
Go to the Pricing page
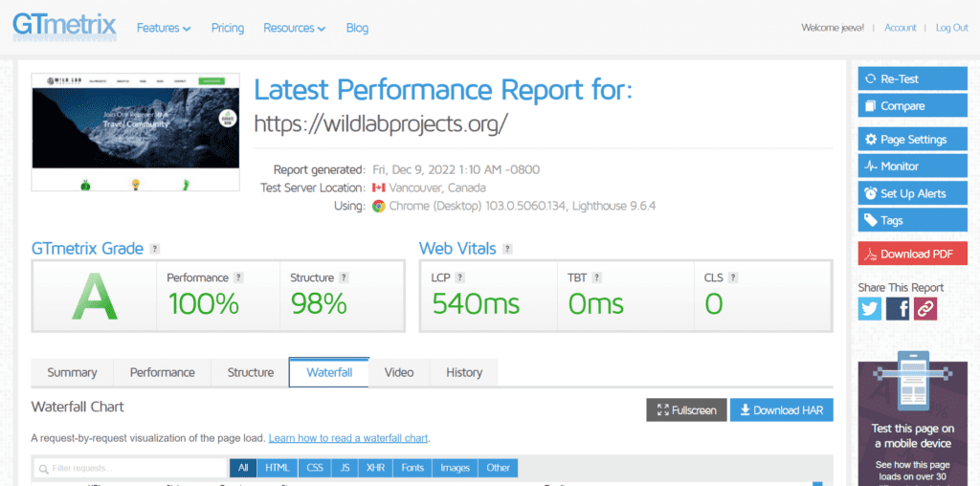228,28
